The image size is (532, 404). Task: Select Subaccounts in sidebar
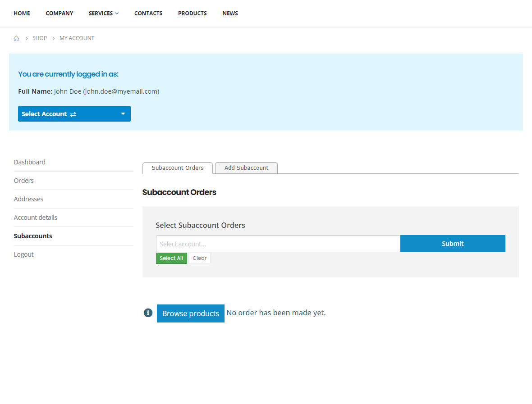click(33, 236)
